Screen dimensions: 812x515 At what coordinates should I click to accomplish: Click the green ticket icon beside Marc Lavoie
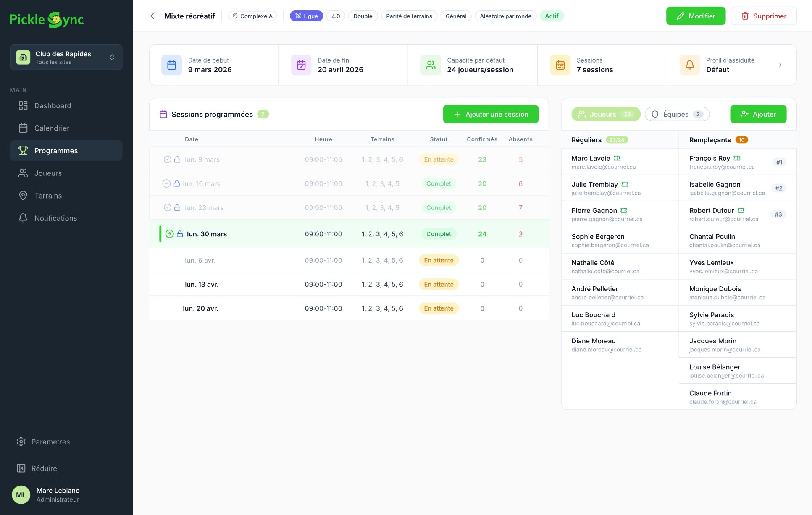617,158
